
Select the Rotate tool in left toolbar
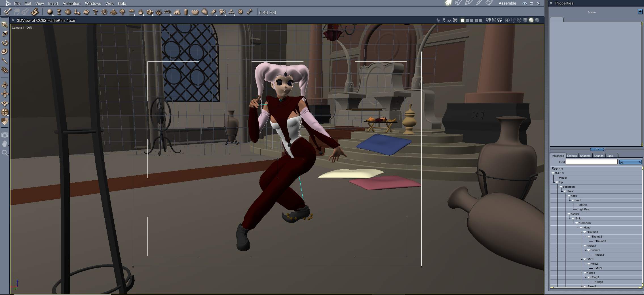pos(5,43)
